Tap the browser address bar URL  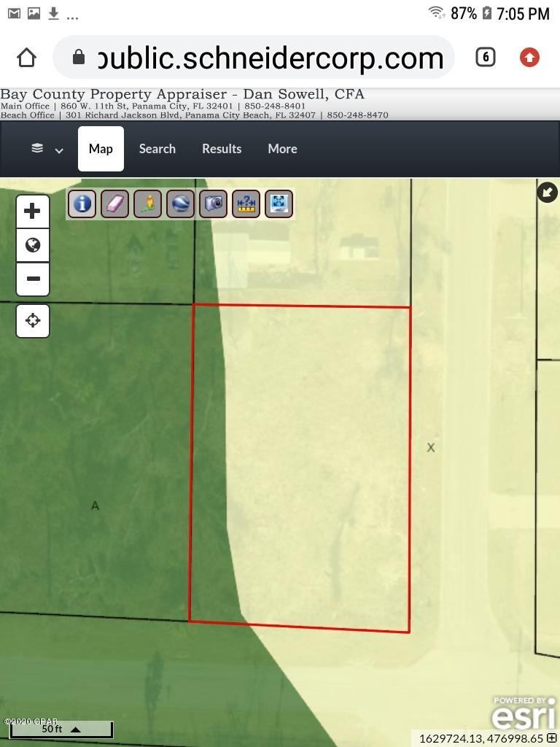270,58
